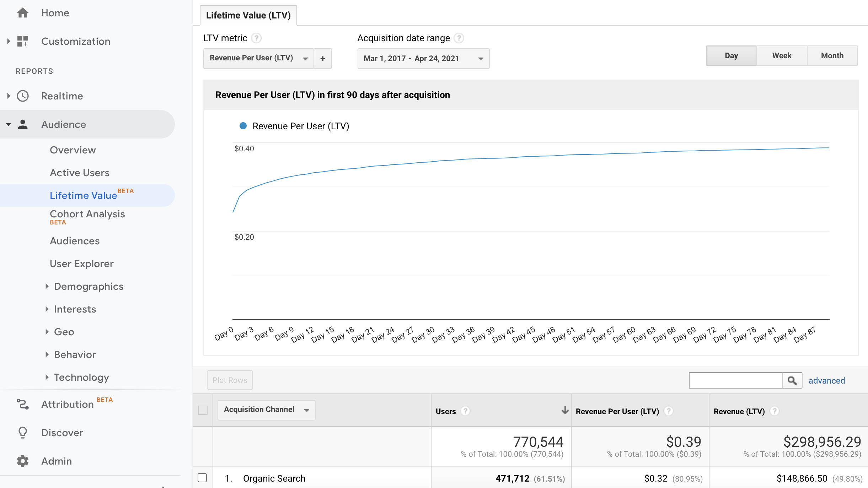Select the Audience person icon
Image resolution: width=868 pixels, height=488 pixels.
[23, 124]
